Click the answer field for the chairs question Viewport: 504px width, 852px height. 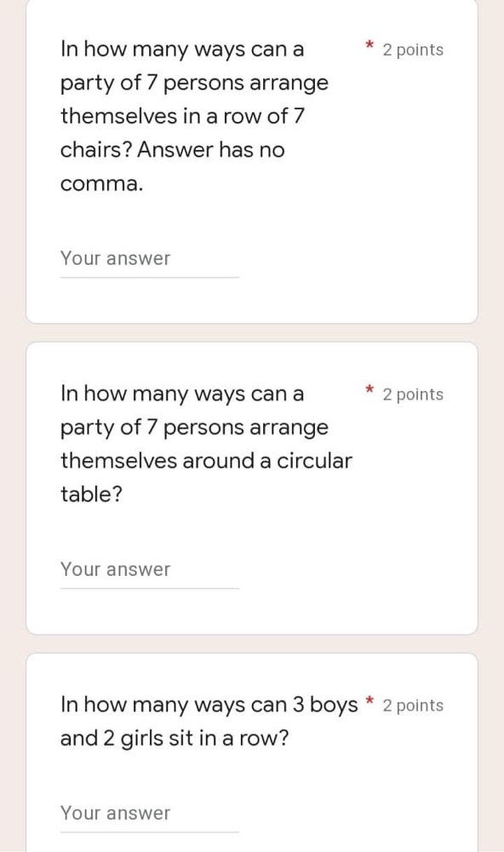(x=149, y=258)
